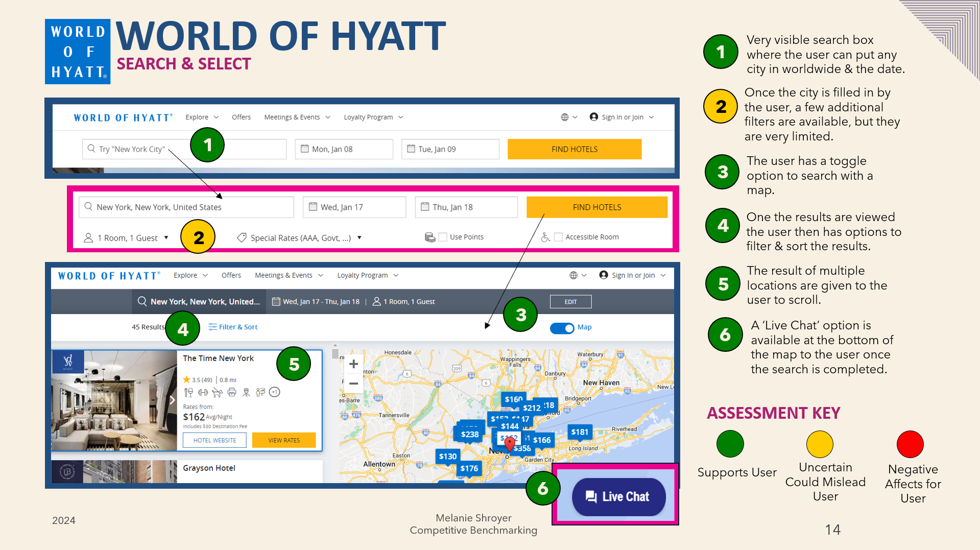Click the guest person icon beside 1 Room, 1 Guest dropdown

coord(88,237)
